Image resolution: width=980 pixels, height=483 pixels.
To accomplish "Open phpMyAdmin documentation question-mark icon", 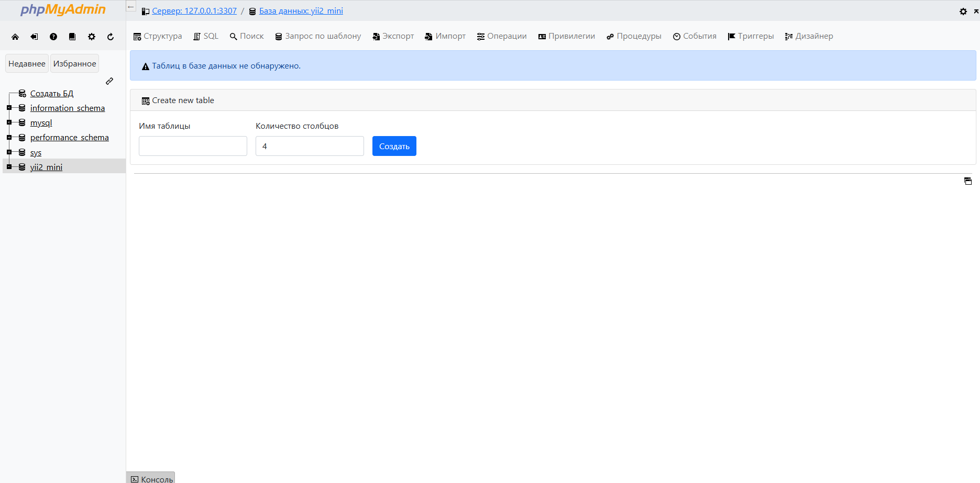I will (53, 37).
